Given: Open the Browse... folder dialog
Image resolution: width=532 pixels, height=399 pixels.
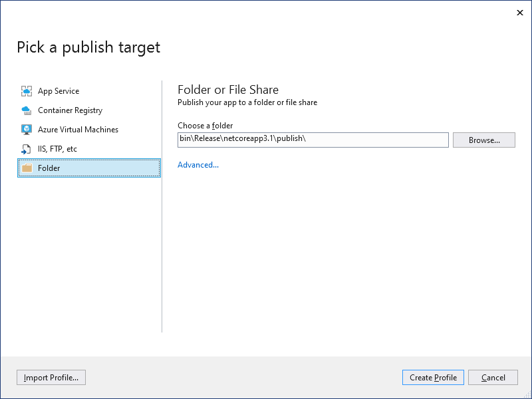Looking at the screenshot, I should click(484, 140).
